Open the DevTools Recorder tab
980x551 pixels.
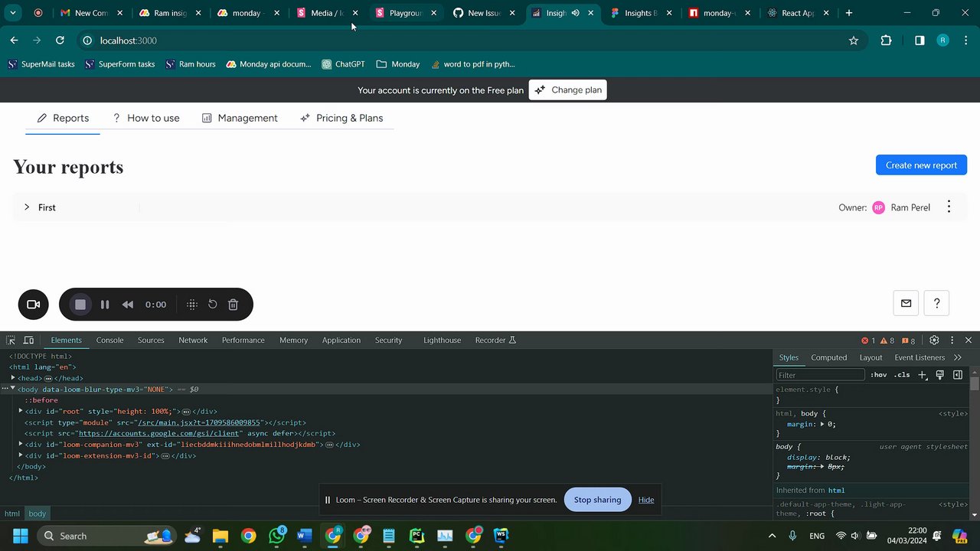(x=495, y=341)
